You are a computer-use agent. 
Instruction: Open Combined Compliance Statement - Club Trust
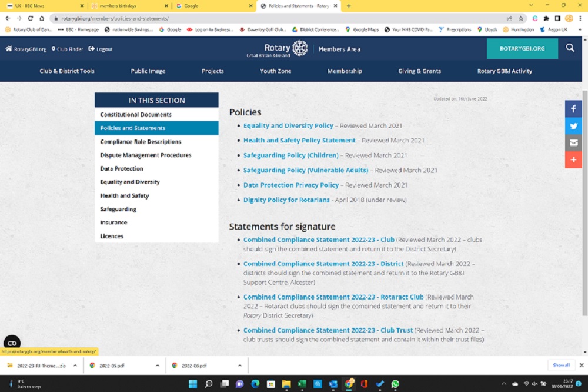pos(328,330)
